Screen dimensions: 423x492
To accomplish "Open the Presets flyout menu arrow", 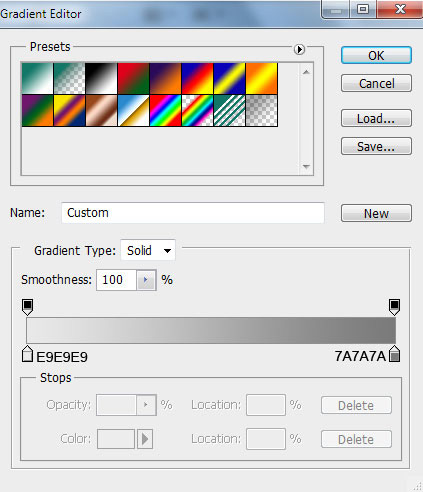I will 299,49.
